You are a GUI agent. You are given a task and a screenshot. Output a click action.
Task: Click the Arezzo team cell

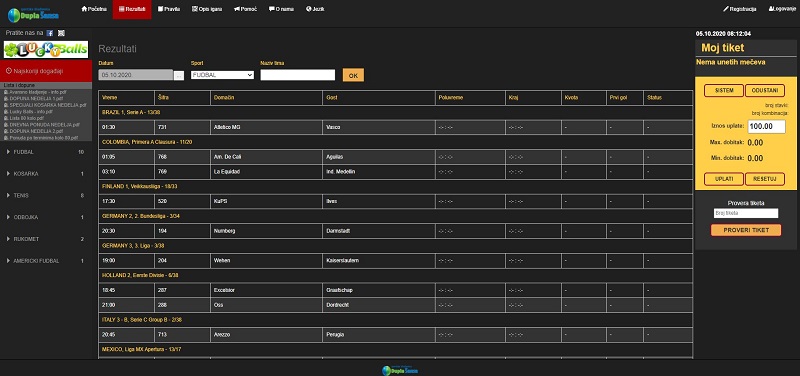point(266,335)
